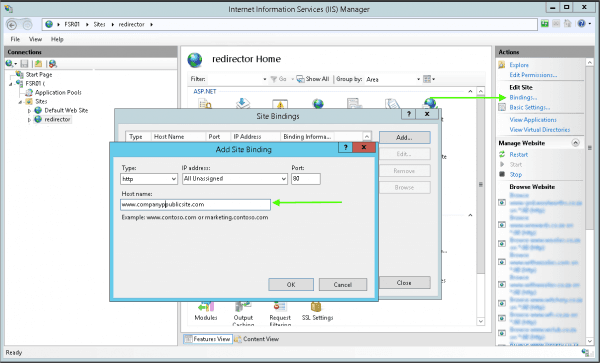600x363 pixels.
Task: Open Bindings in the Actions pane
Action: click(x=523, y=98)
